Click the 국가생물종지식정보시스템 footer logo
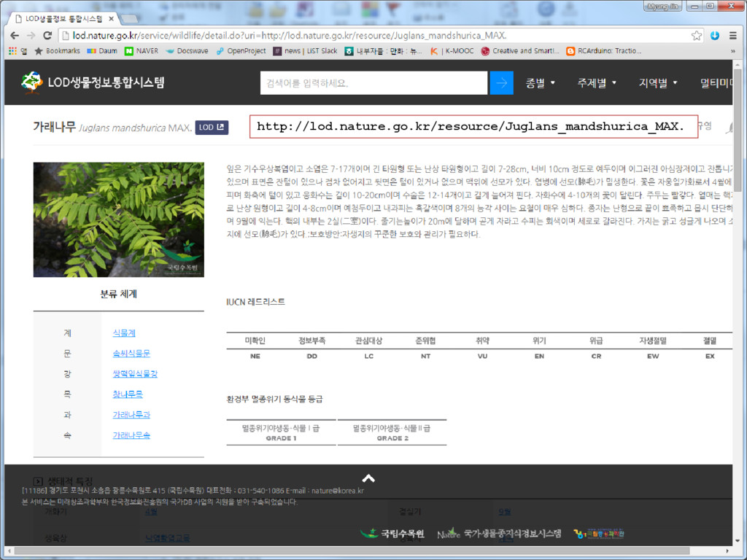This screenshot has height=560, width=747. point(499,533)
